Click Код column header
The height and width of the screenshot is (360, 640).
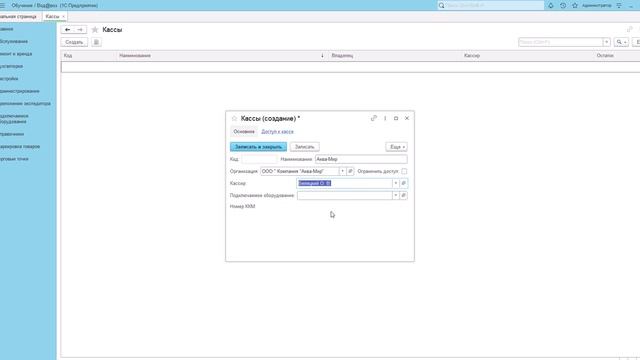(89, 56)
